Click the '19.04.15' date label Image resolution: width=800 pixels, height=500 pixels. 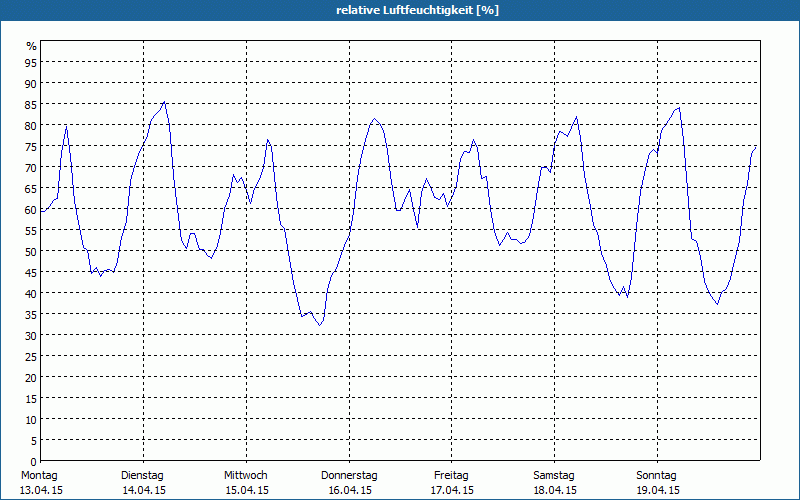click(x=658, y=491)
